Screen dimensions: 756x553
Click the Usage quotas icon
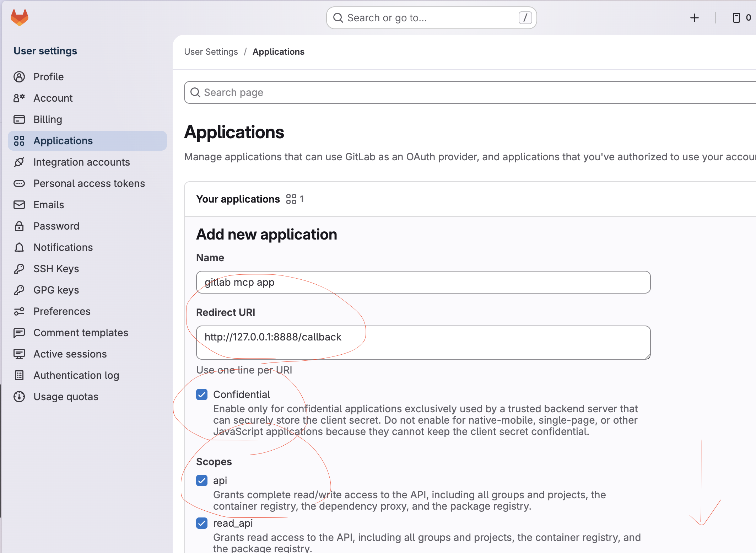pyautogui.click(x=19, y=397)
